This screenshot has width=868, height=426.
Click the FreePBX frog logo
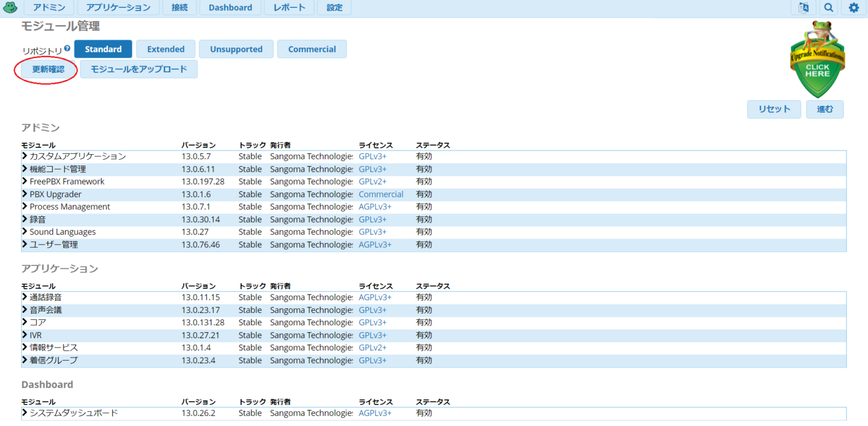tap(10, 7)
